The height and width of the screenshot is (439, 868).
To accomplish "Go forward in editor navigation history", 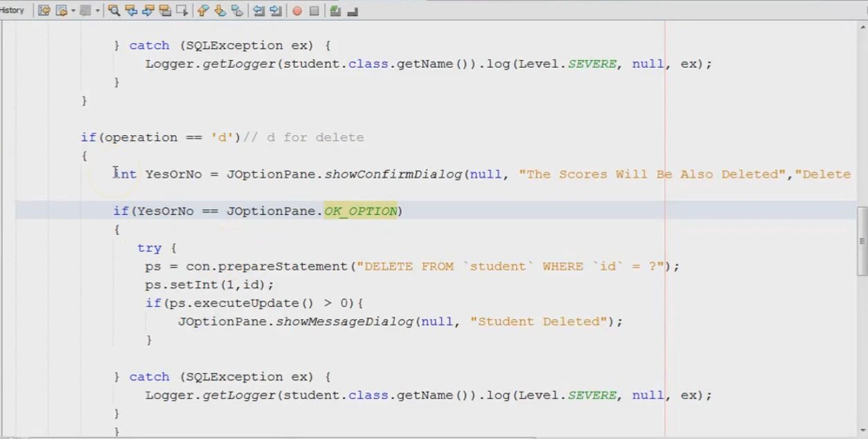I will pos(85,10).
